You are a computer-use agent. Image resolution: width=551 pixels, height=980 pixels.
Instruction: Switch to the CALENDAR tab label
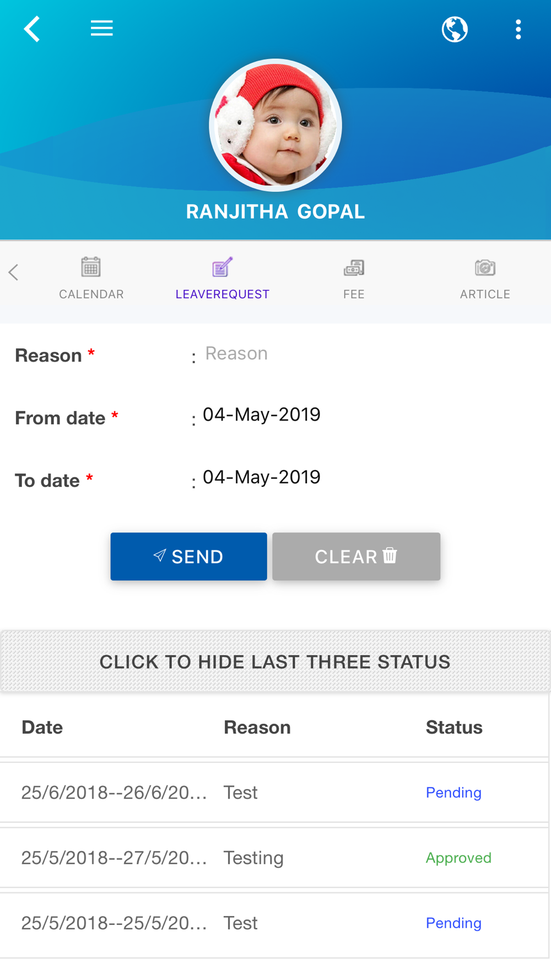[91, 294]
